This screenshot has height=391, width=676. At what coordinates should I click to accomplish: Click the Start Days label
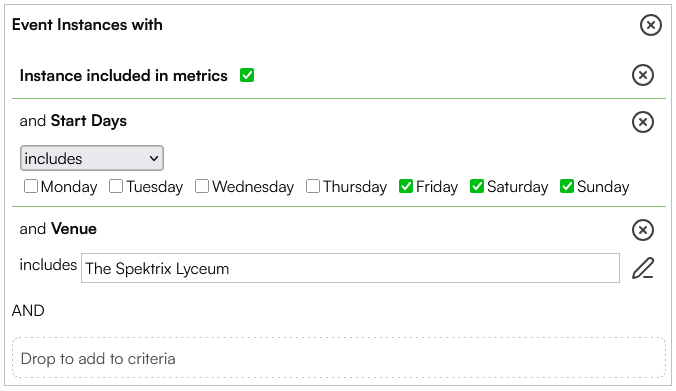pos(88,121)
